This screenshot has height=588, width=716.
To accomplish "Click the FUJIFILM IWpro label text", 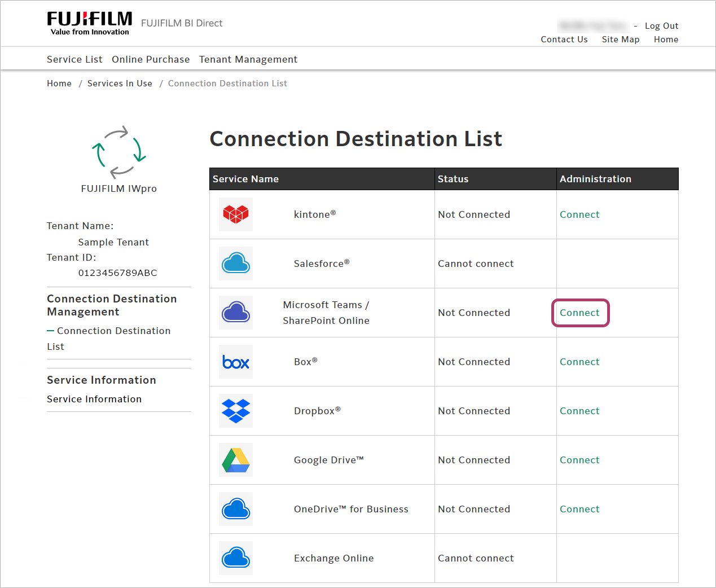I will (x=119, y=188).
